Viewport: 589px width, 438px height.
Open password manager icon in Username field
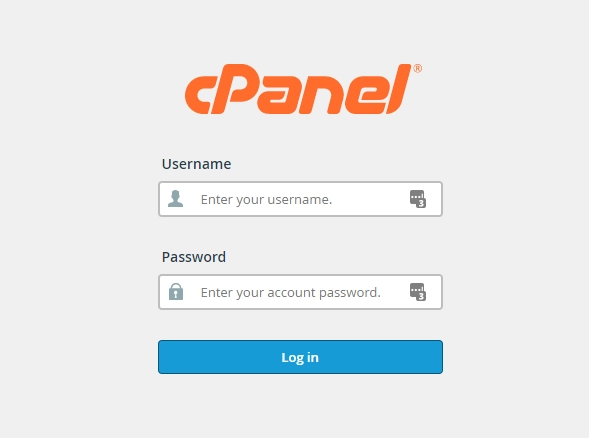[x=418, y=199]
